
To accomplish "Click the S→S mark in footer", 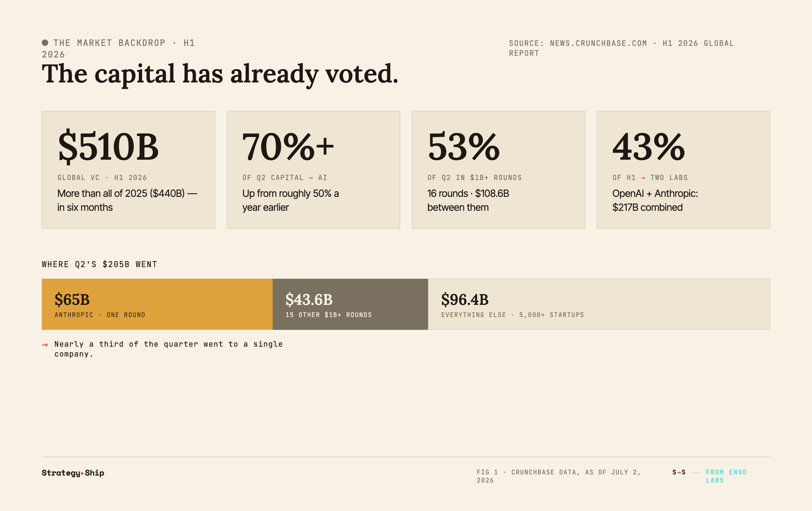I will [679, 472].
